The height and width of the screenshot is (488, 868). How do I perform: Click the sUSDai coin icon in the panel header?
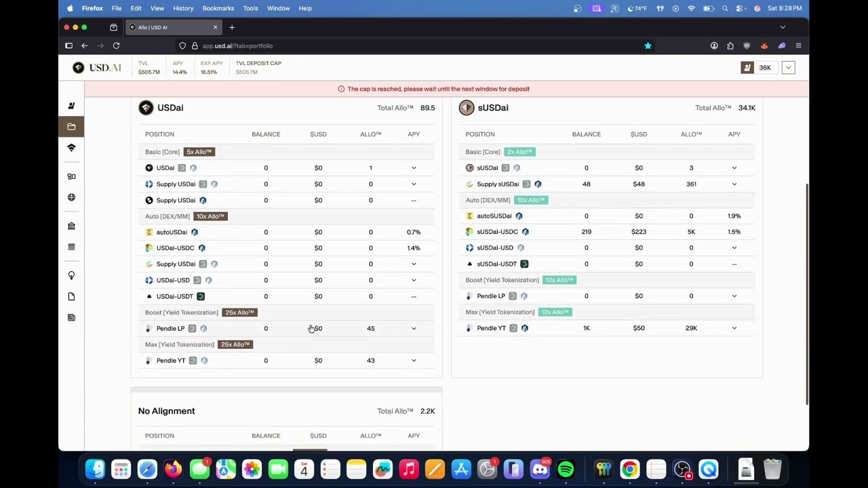click(x=467, y=108)
